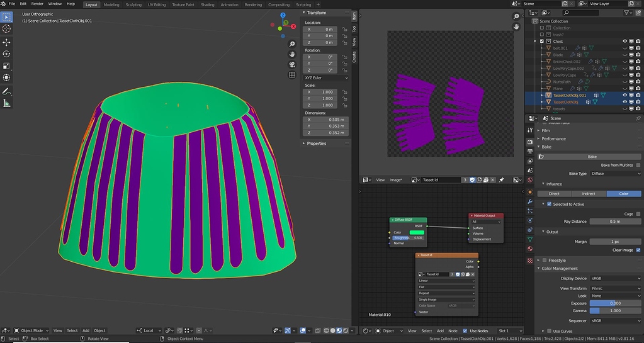Open the Texture properties checker tab

[530, 261]
